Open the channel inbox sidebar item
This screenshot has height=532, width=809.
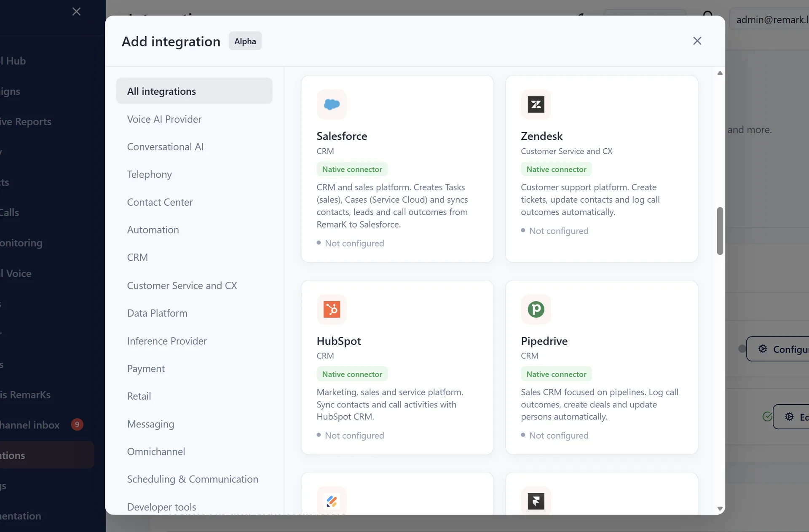[x=42, y=425]
